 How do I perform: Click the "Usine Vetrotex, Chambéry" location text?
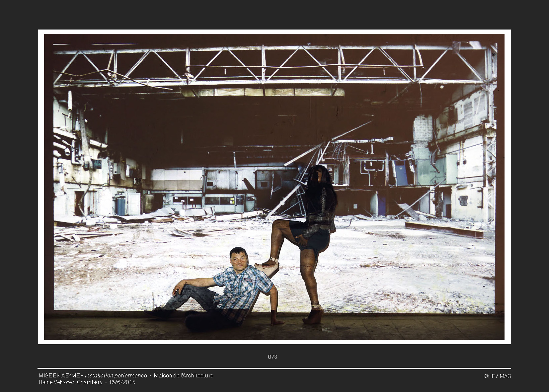(71, 382)
